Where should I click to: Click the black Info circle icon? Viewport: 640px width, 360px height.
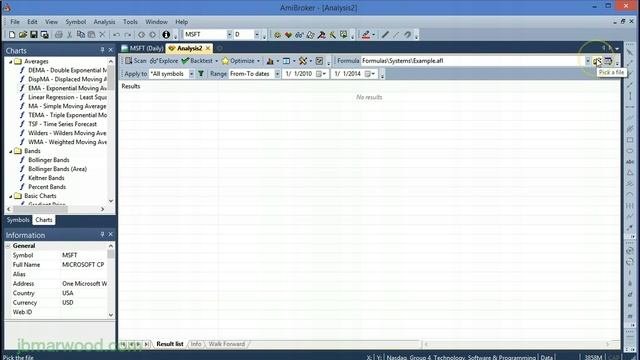click(x=166, y=35)
